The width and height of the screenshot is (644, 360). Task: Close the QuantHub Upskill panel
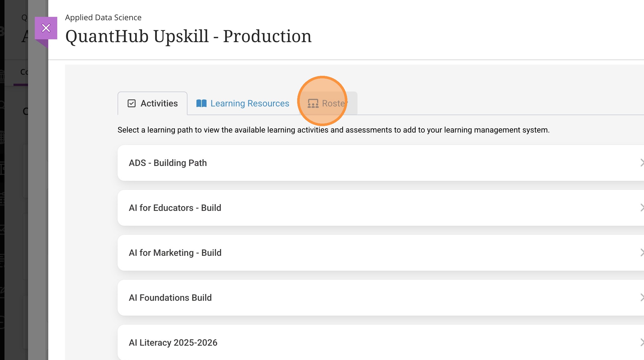point(46,28)
